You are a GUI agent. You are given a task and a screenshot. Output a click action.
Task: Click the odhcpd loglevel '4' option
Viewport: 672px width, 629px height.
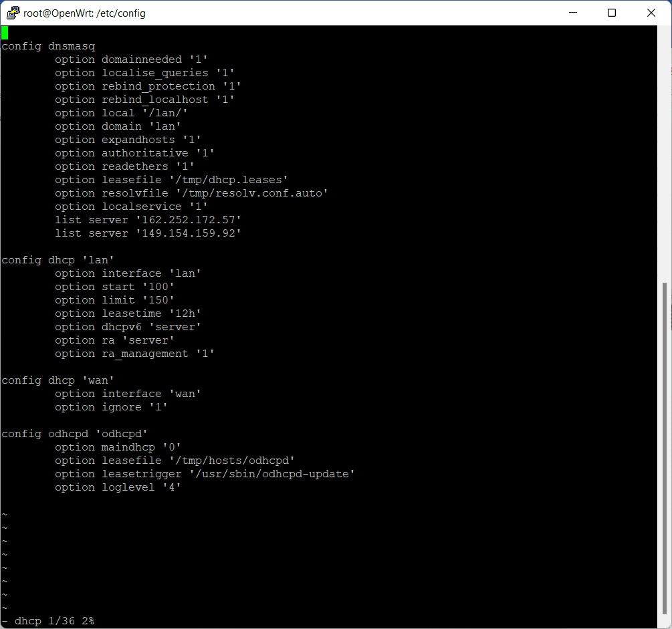click(x=118, y=487)
